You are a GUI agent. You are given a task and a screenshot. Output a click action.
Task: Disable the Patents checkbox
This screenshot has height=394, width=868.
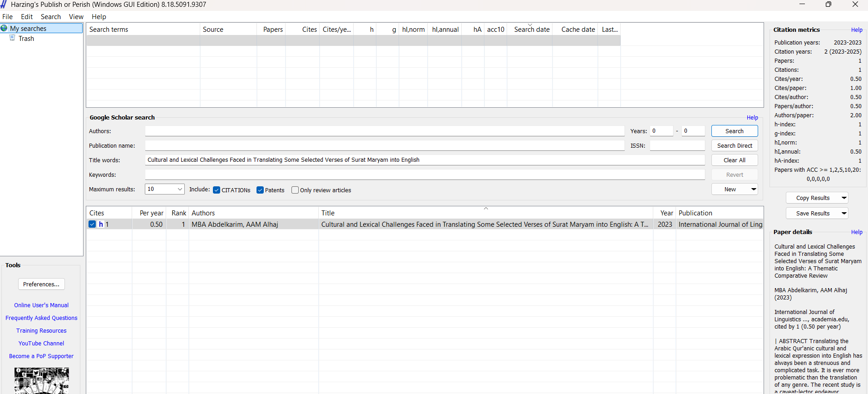260,190
